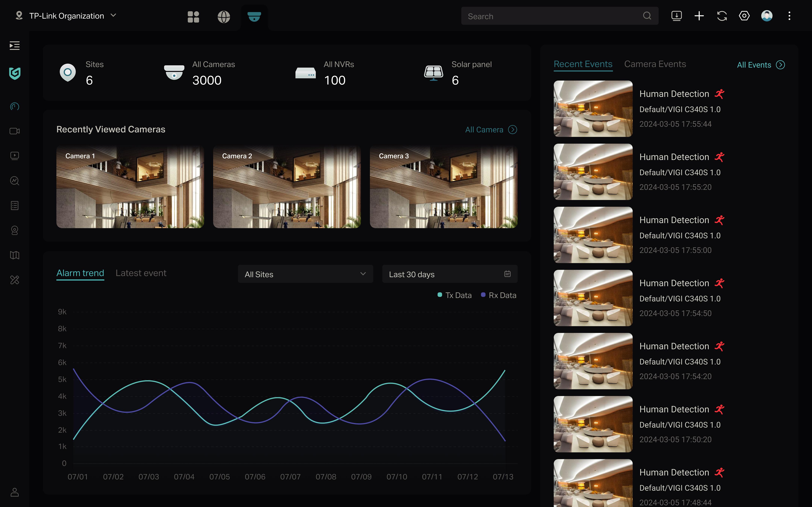This screenshot has height=507, width=812.
Task: Click the download icon in the header
Action: pyautogui.click(x=676, y=16)
